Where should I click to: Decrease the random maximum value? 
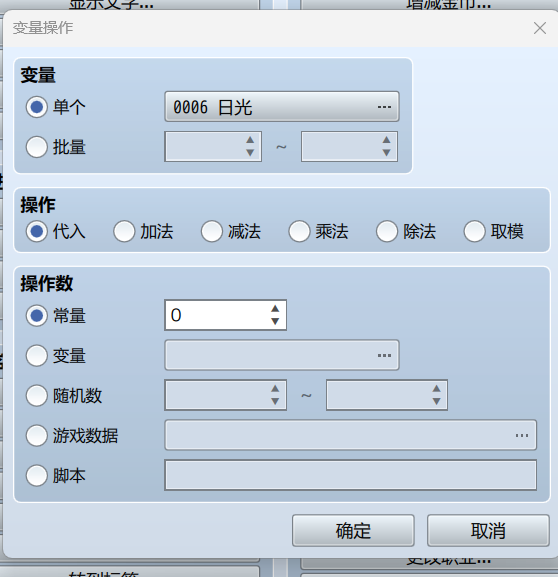click(x=436, y=401)
